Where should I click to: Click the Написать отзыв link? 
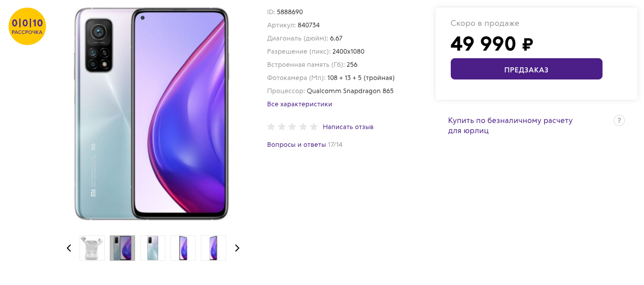coord(348,127)
